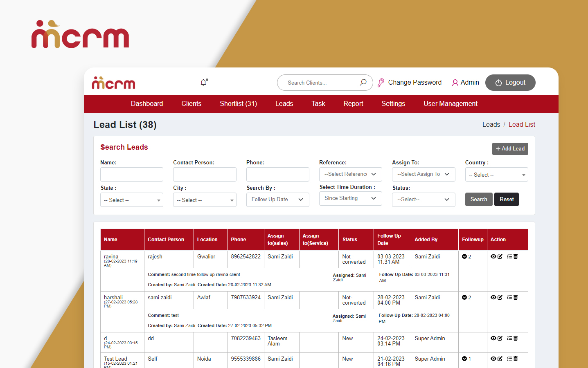Open the Country select dropdown
Screen dimensions: 588x368
[496, 175]
